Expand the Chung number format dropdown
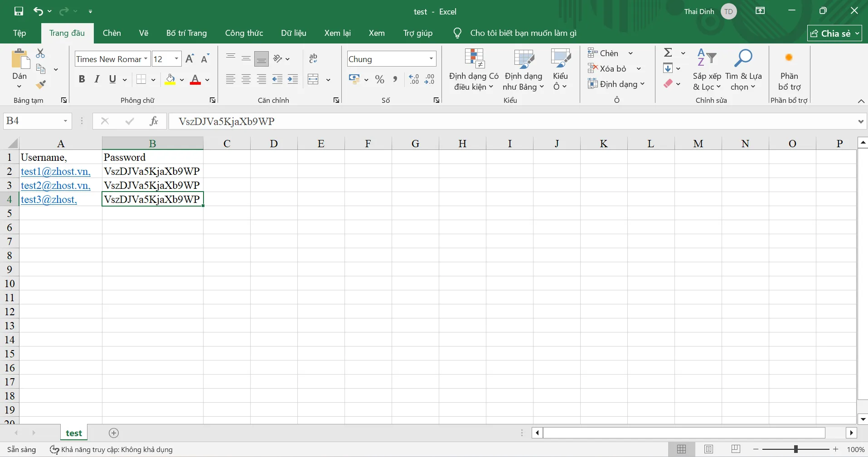868x457 pixels. pyautogui.click(x=431, y=59)
